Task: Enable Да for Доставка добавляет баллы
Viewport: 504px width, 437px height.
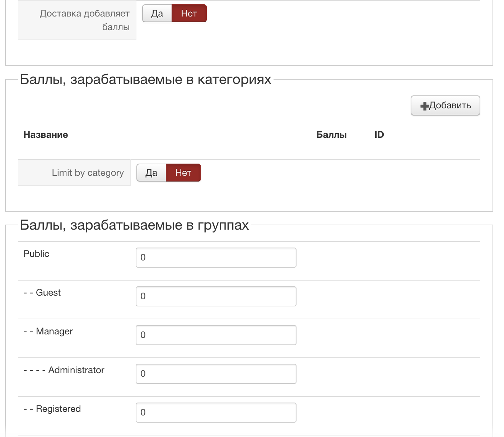Action: [x=157, y=14]
